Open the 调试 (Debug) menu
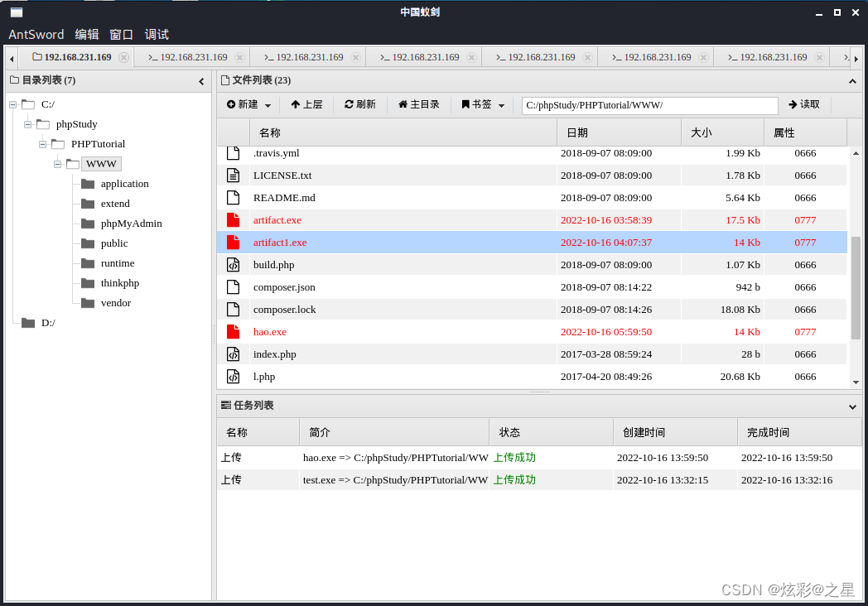 (157, 34)
